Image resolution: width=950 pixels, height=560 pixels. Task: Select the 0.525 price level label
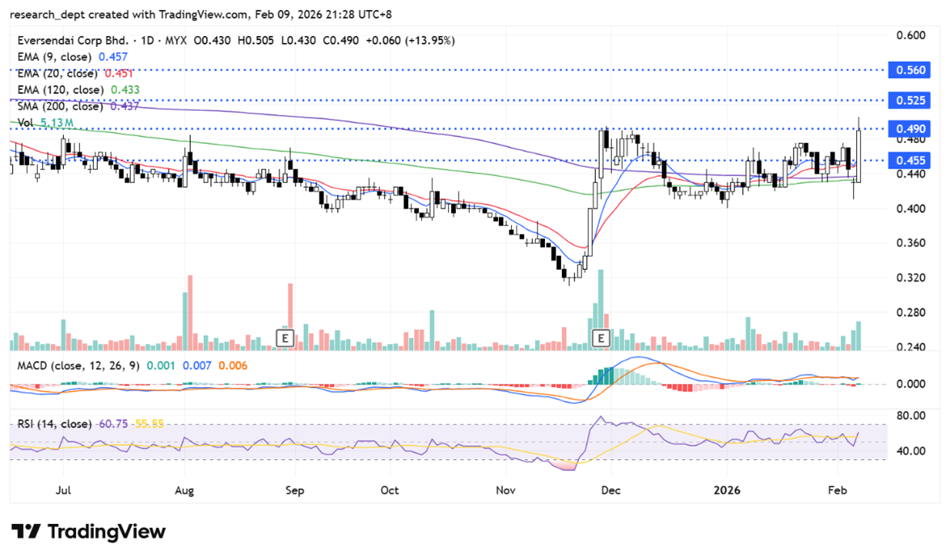pos(909,100)
